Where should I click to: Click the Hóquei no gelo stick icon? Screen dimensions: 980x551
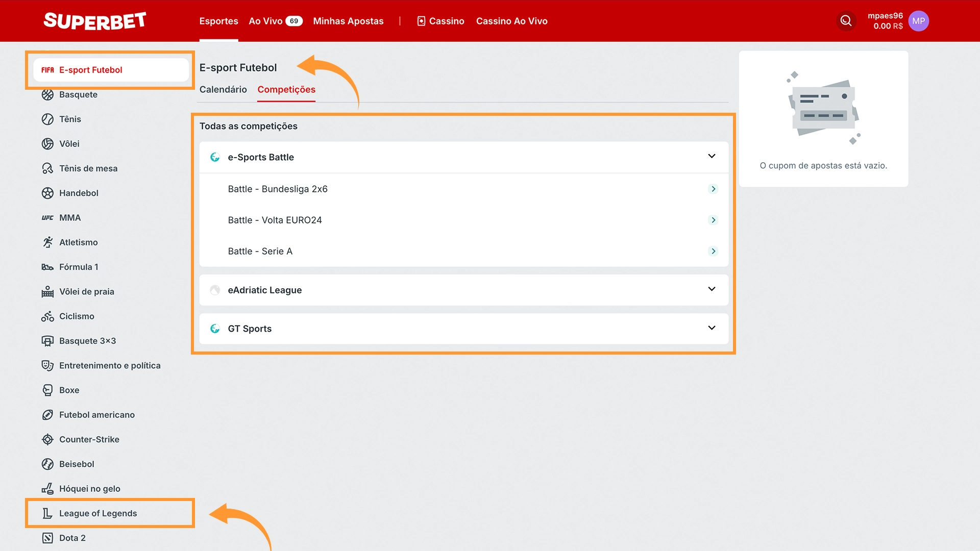coord(47,489)
